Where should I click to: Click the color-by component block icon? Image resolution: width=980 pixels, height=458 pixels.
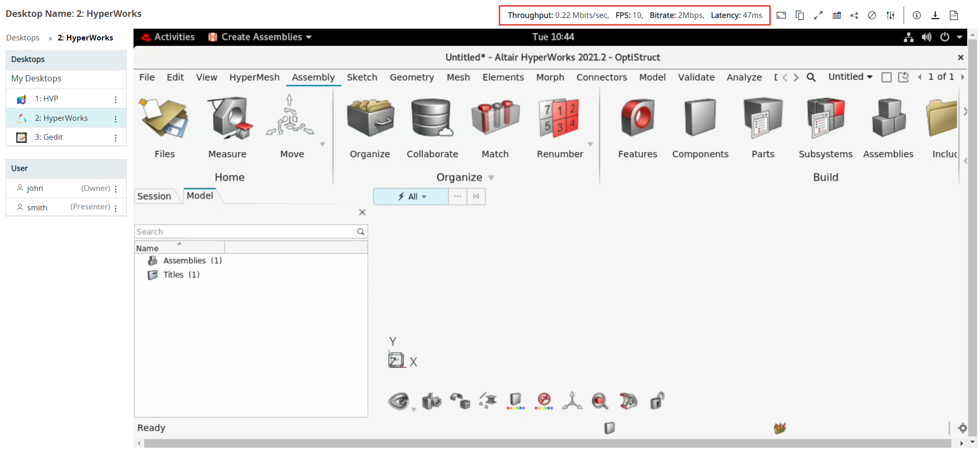click(516, 401)
